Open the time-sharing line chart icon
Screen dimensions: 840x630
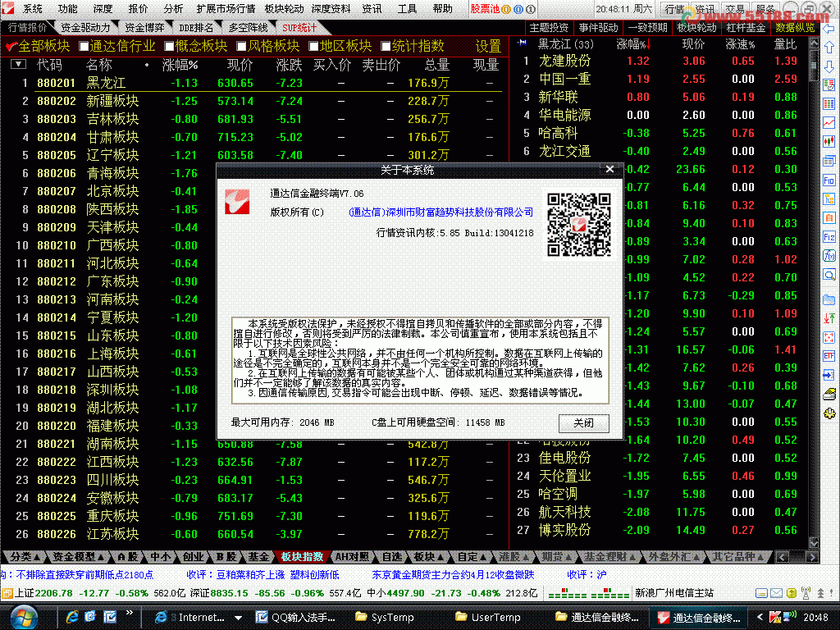[x=829, y=123]
